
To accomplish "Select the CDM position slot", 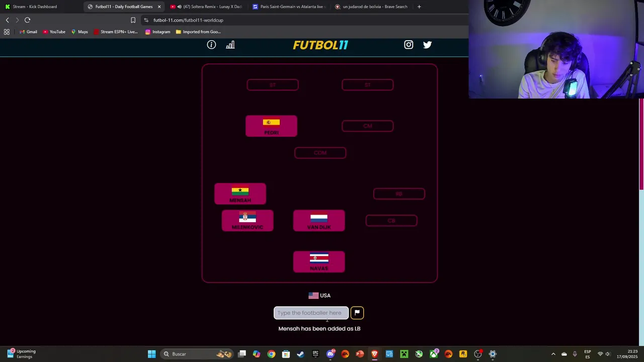I will [320, 153].
